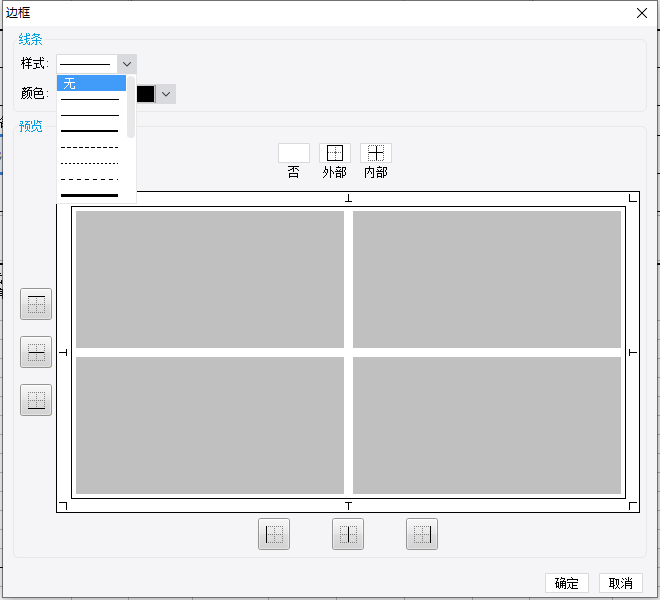Screen dimensions: 660x600
Task: Select the 无 (none) line style option
Action: coord(91,83)
